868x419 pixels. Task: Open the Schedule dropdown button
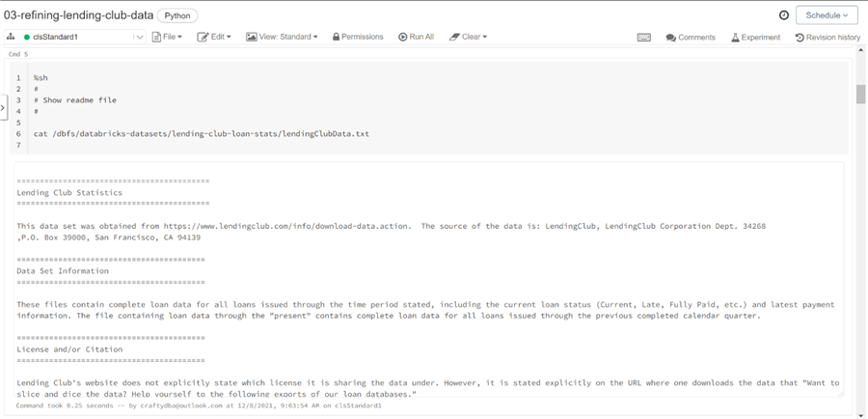[827, 15]
